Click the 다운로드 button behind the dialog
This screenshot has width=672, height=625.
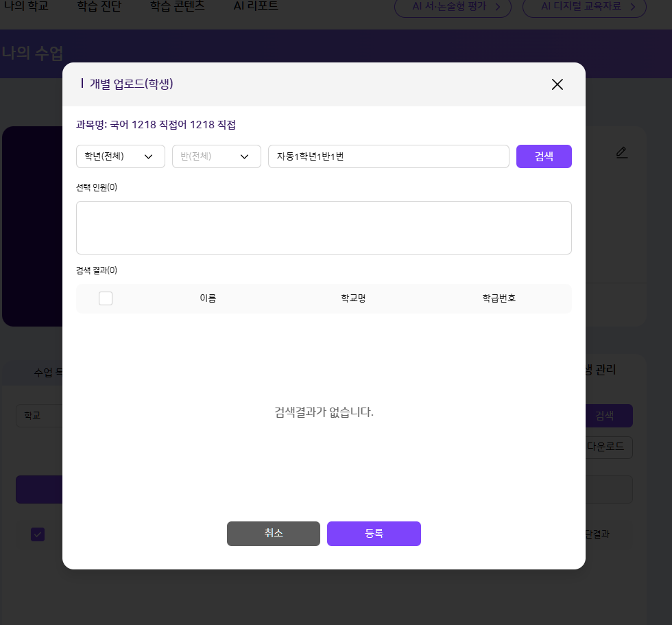tap(608, 447)
